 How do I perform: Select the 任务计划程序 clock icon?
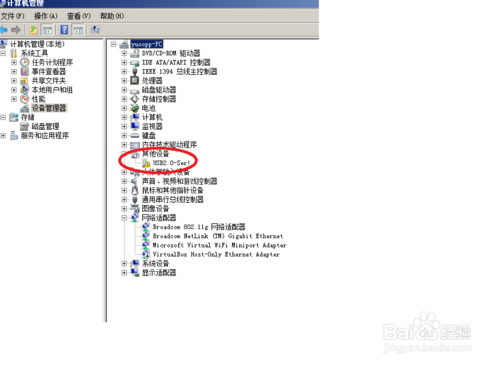click(x=24, y=62)
